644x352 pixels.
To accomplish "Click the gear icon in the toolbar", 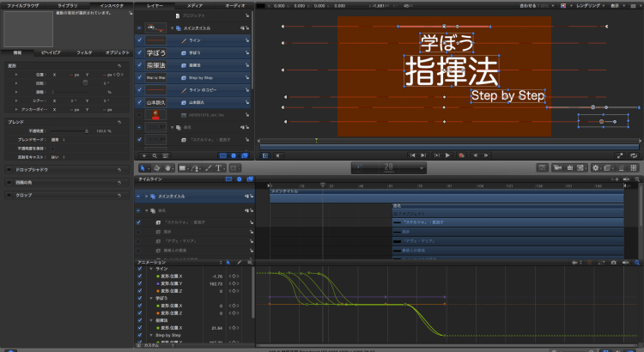I will 597,167.
